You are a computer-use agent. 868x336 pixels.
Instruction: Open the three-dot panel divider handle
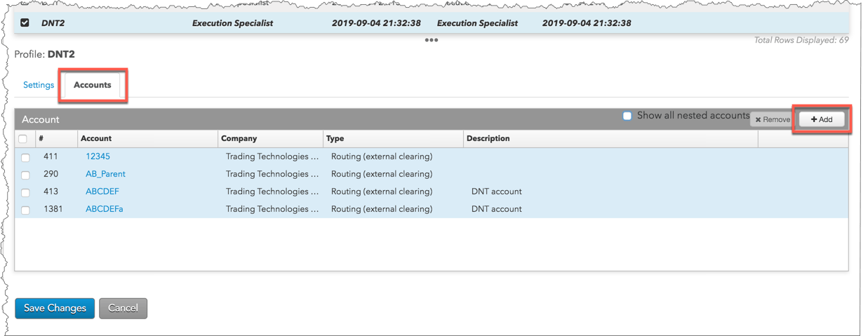[432, 40]
